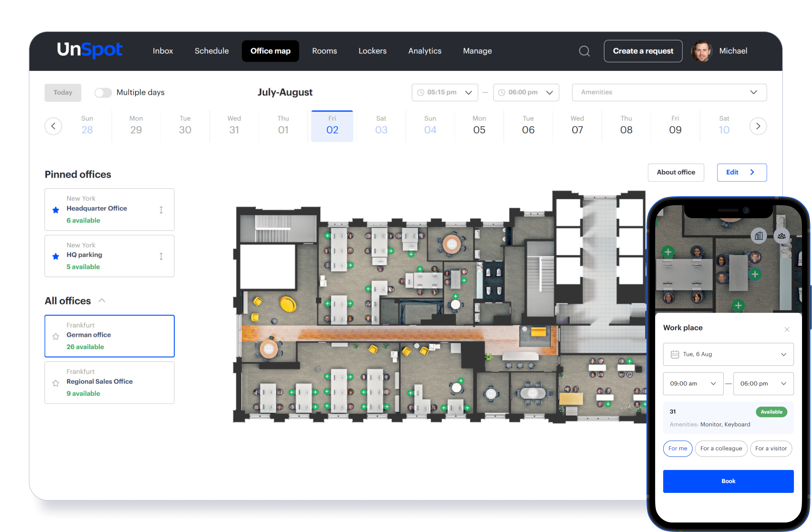Open the 05:15 pm start time dropdown
The image size is (812, 532).
tap(445, 92)
